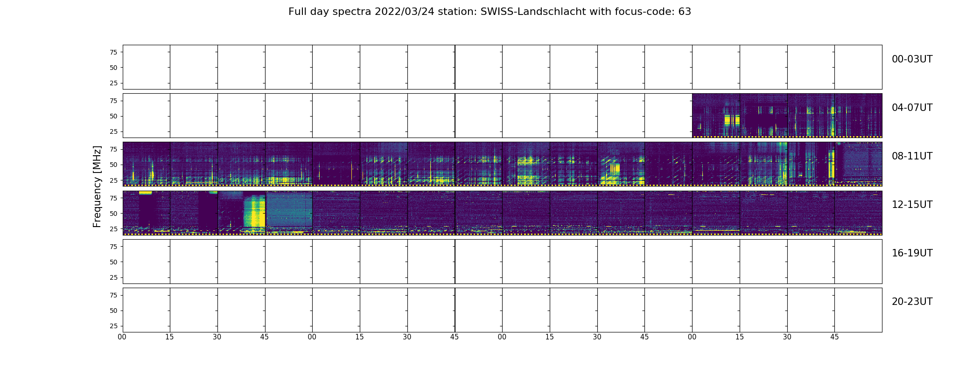The image size is (980, 373).
Task: Click the spectrogram data in the 04-07UT row
Action: tap(787, 115)
